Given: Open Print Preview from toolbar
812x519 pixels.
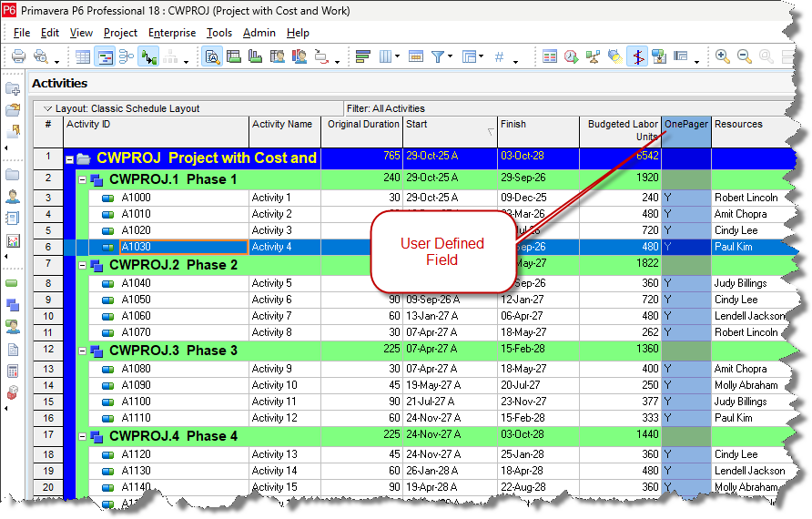Looking at the screenshot, I should click(x=40, y=56).
